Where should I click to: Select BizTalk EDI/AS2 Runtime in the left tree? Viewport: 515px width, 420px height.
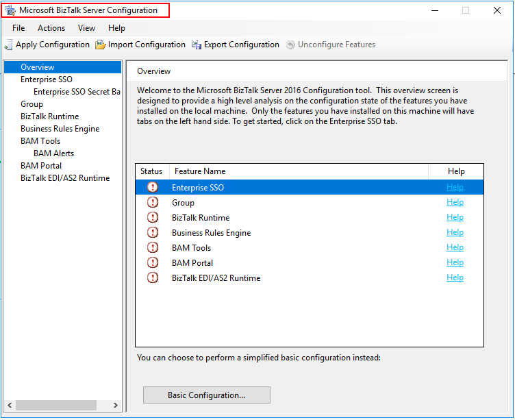[x=65, y=178]
